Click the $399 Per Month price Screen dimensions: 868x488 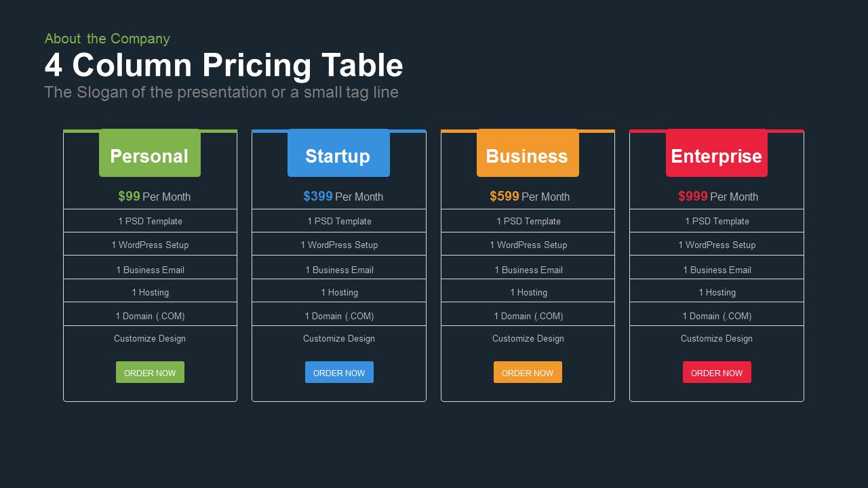[343, 197]
